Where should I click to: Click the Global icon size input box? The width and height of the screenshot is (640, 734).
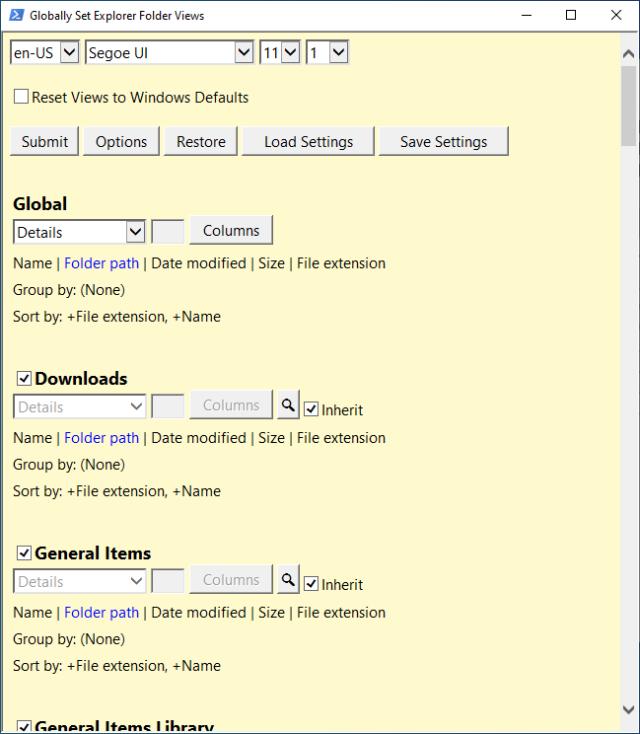(167, 232)
